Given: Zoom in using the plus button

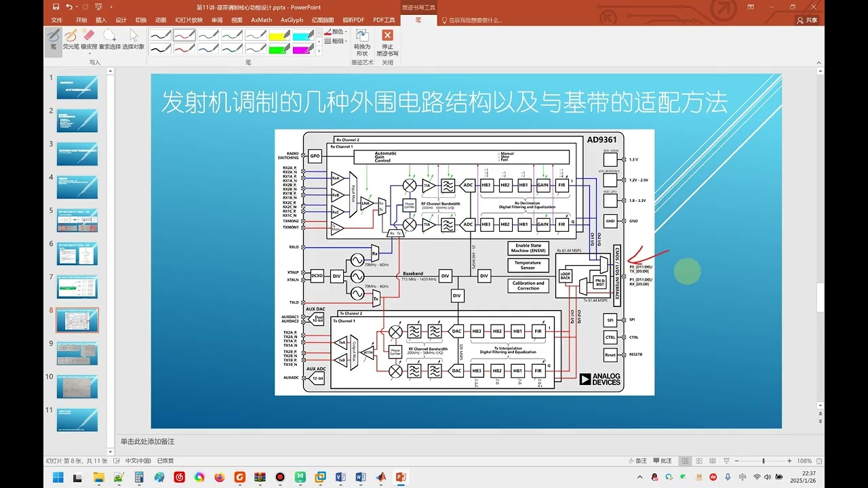Looking at the screenshot, I should (x=789, y=461).
